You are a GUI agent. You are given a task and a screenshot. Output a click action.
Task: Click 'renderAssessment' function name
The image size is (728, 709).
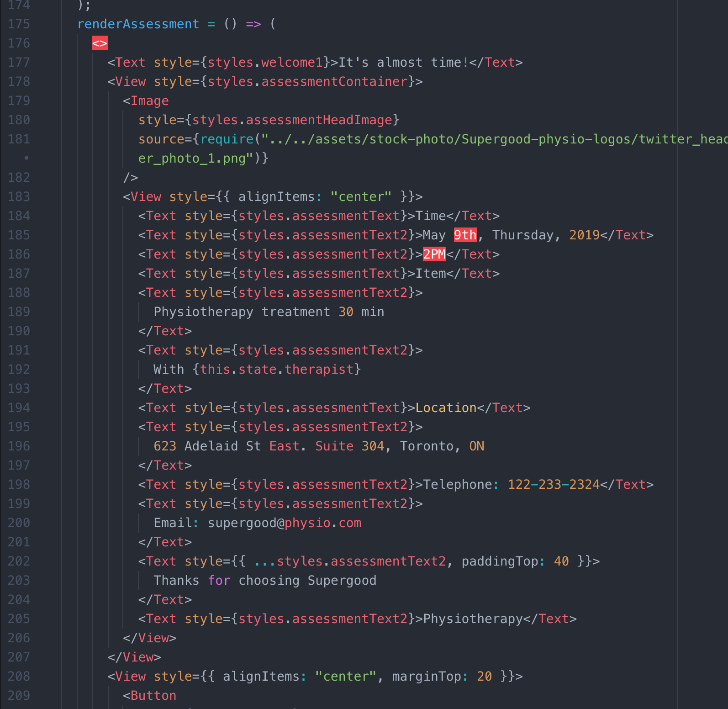click(x=138, y=24)
